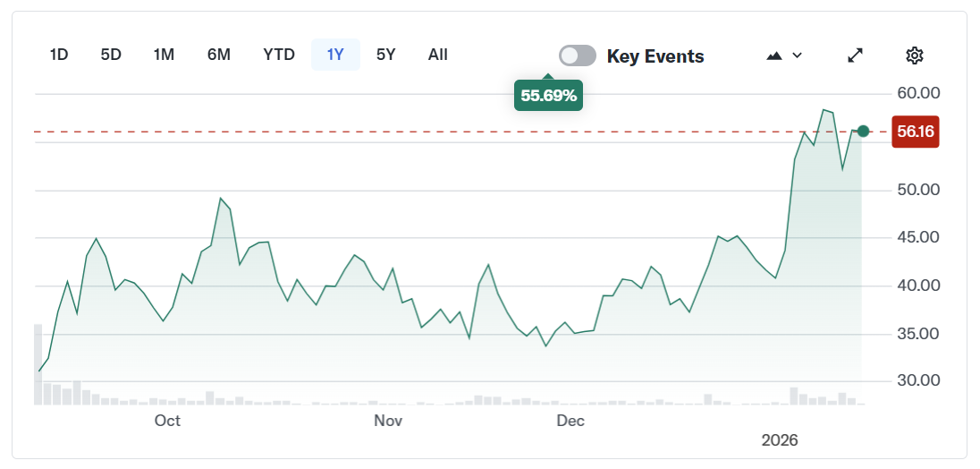Click the active 1Y range
980x469 pixels.
(x=335, y=55)
